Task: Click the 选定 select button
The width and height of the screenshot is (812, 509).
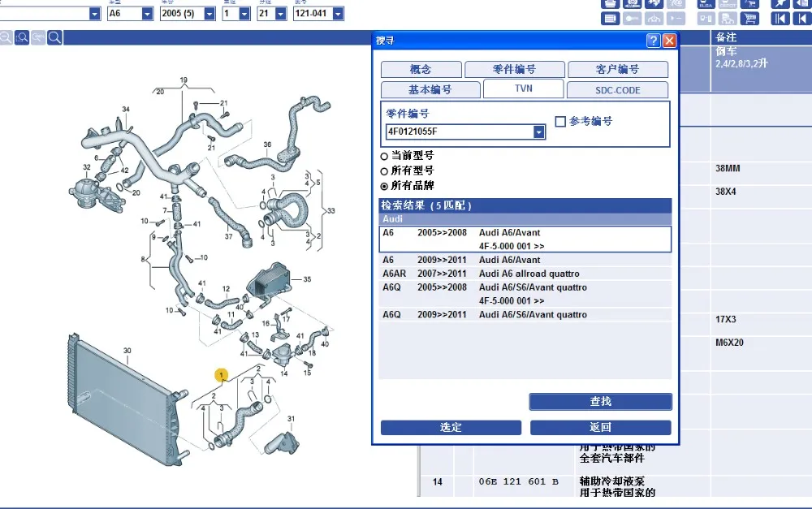Action: 451,427
